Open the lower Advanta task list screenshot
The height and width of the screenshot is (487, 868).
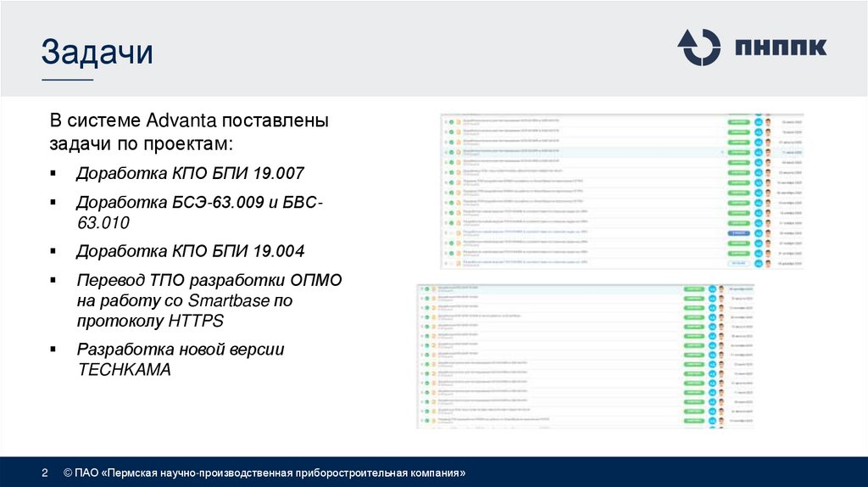click(x=585, y=355)
